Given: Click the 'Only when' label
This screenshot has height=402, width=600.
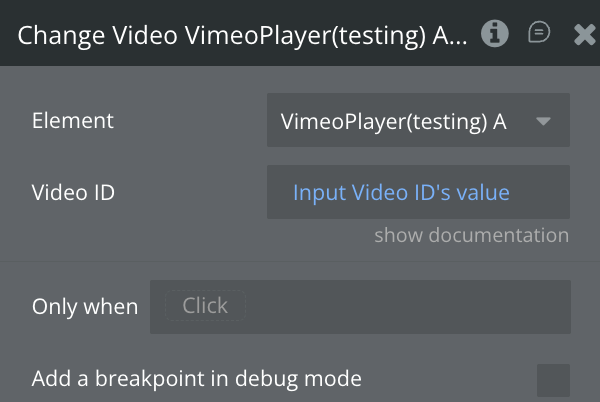Looking at the screenshot, I should click(85, 306).
